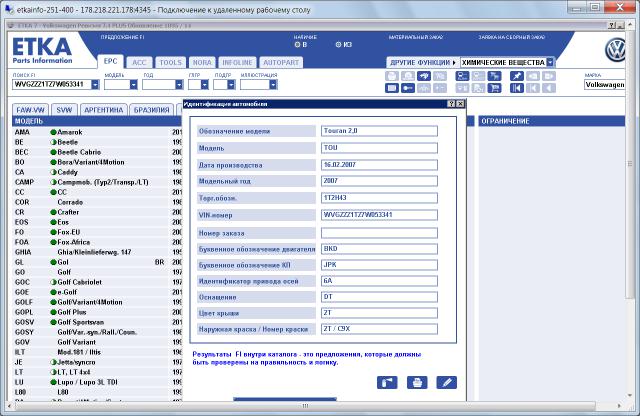The height and width of the screenshot is (416, 640).
Task: Click the half-filled status dot beside Beetle
Action: (53, 142)
